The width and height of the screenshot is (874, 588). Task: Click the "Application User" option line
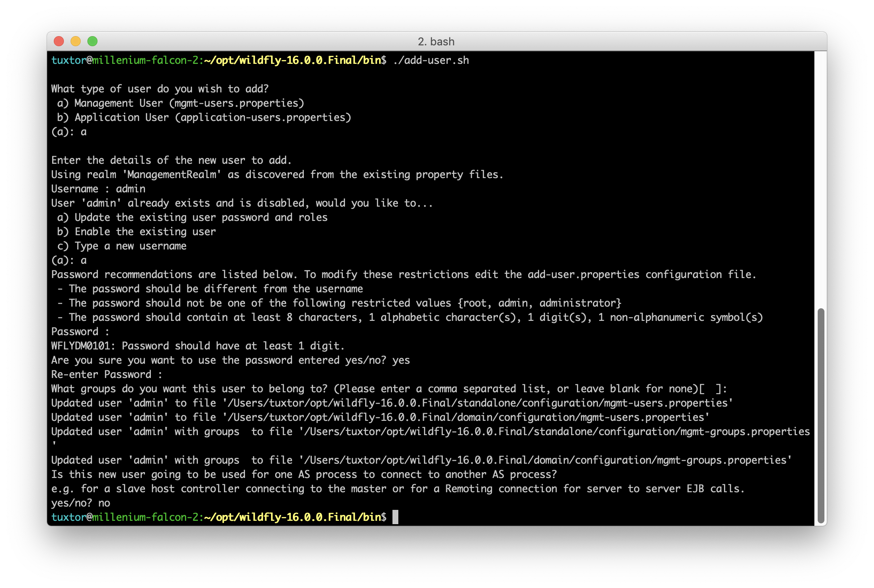204,118
